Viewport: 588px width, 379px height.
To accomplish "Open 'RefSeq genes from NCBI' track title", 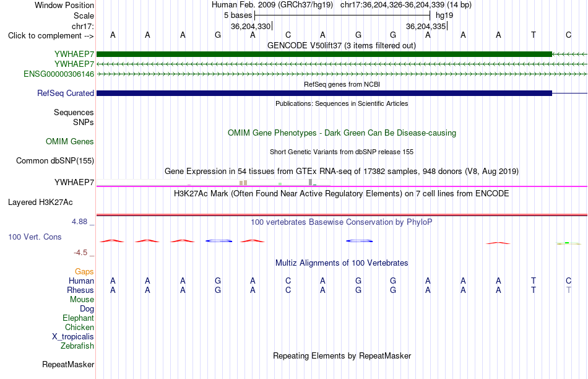I will click(342, 84).
